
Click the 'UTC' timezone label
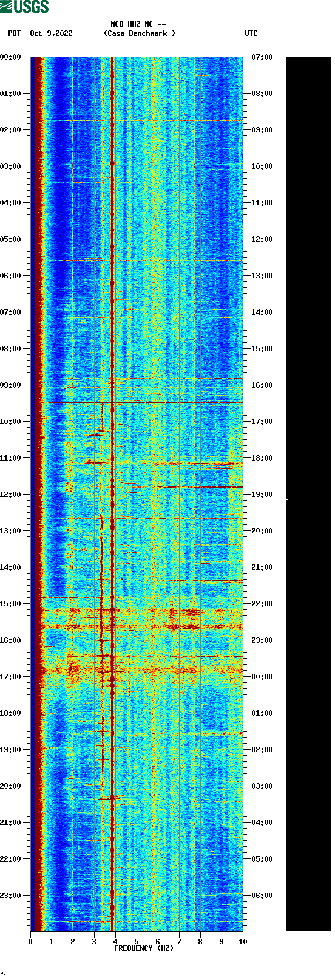tap(251, 33)
